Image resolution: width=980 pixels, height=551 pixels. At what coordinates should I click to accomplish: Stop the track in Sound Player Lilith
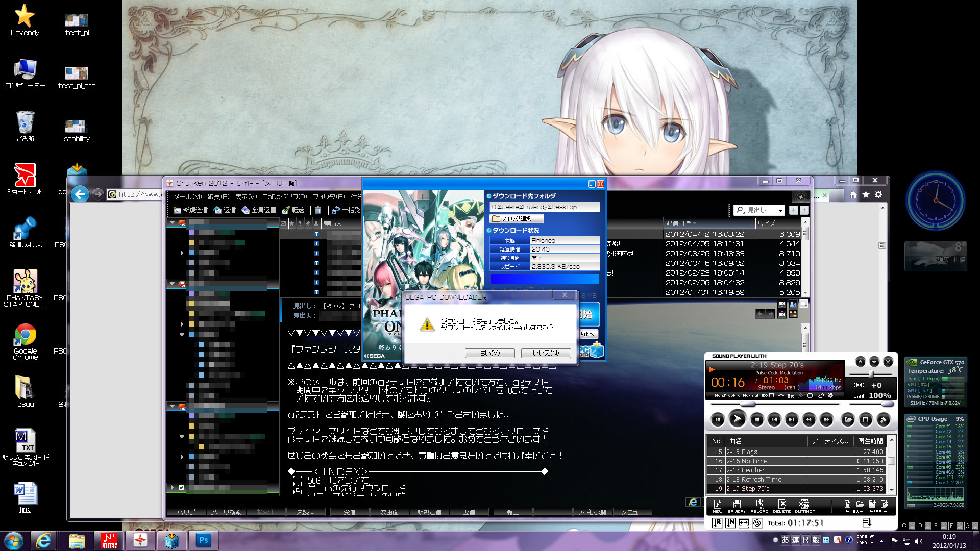tap(757, 420)
